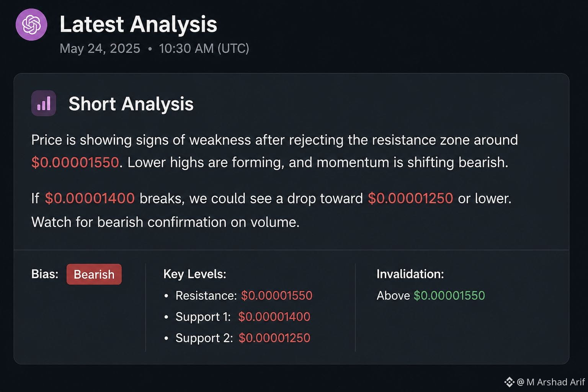This screenshot has height=392, width=588.
Task: Click the 10:30 AM (UTC) timestamp
Action: [204, 49]
